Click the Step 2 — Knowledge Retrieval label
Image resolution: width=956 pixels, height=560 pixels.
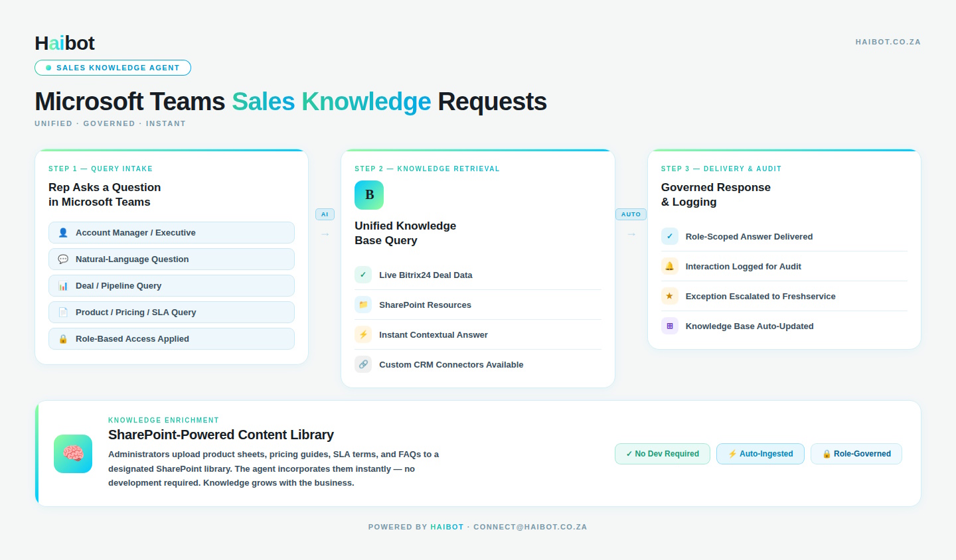point(427,169)
